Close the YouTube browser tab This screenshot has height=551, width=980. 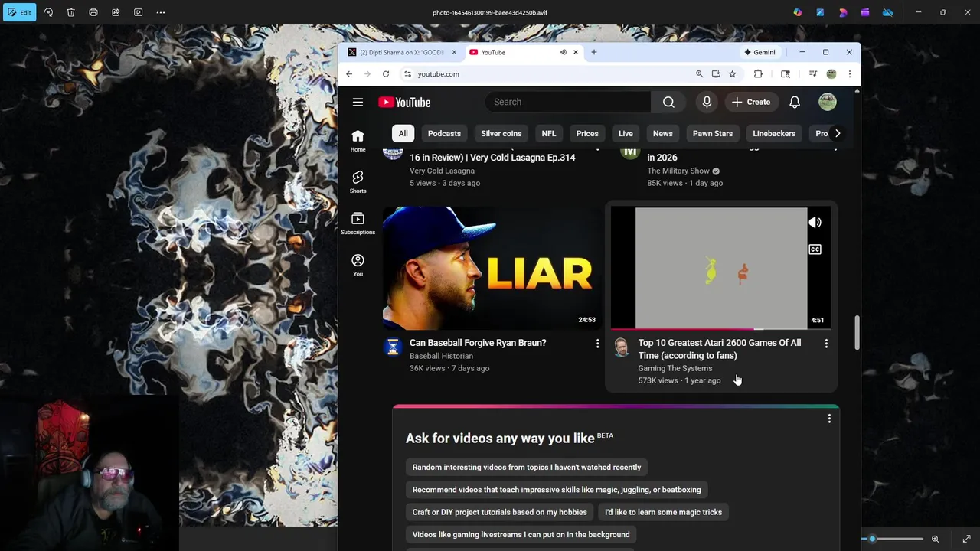click(x=574, y=52)
